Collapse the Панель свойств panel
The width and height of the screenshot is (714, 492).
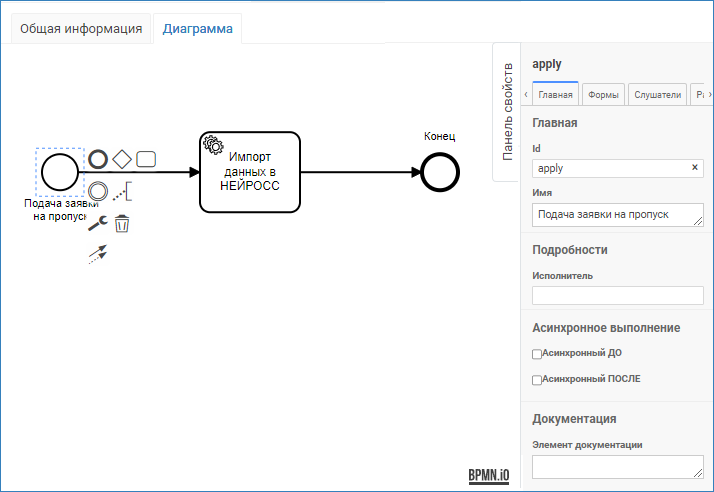point(507,112)
